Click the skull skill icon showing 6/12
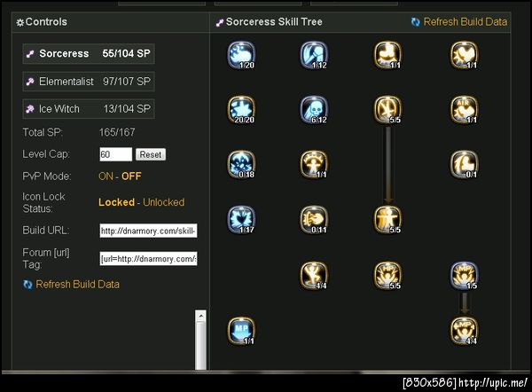 pos(314,110)
